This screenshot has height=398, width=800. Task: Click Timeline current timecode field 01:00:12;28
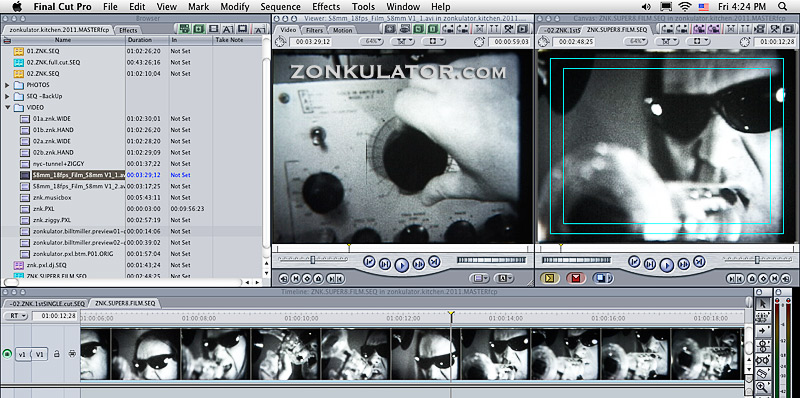click(55, 316)
